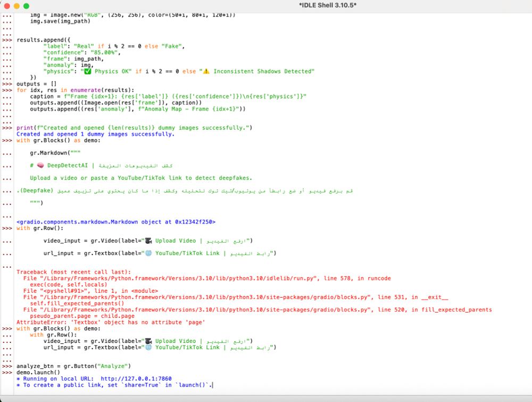The width and height of the screenshot is (532, 402).
Task: Click the 'demo.launch()' command line
Action: (x=38, y=373)
